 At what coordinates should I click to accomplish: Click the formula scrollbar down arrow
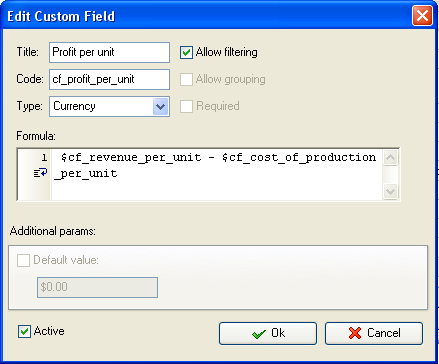coord(390,191)
